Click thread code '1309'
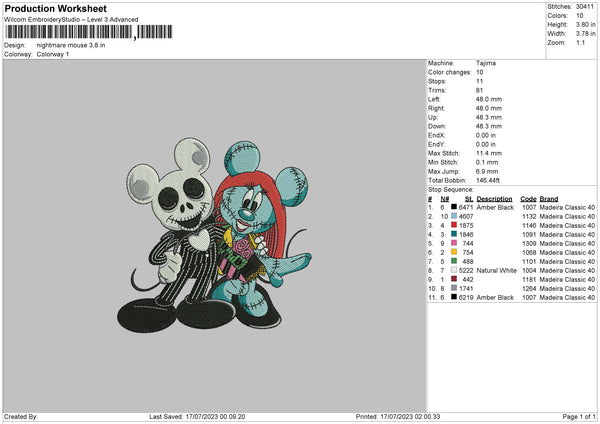Image resolution: width=600 pixels, height=424 pixels. tap(529, 243)
